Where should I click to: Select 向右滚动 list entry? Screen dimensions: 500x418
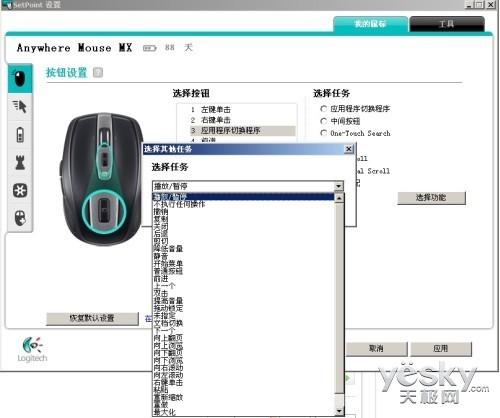243,368
